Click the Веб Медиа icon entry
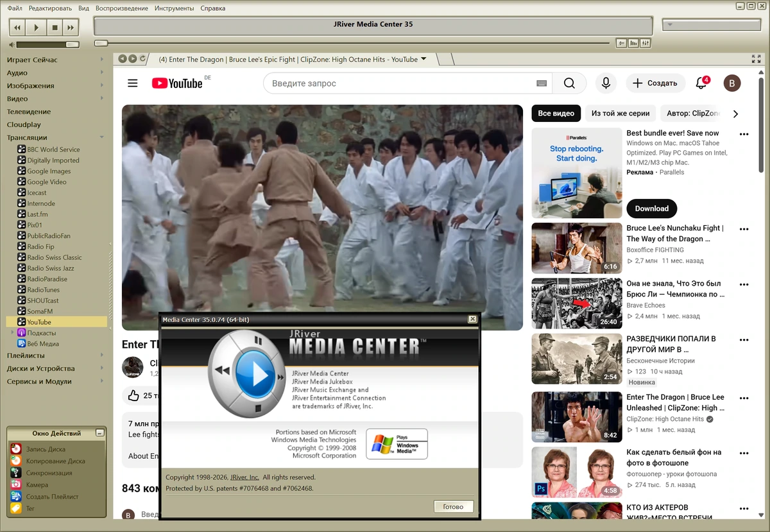The image size is (770, 532). (21, 343)
